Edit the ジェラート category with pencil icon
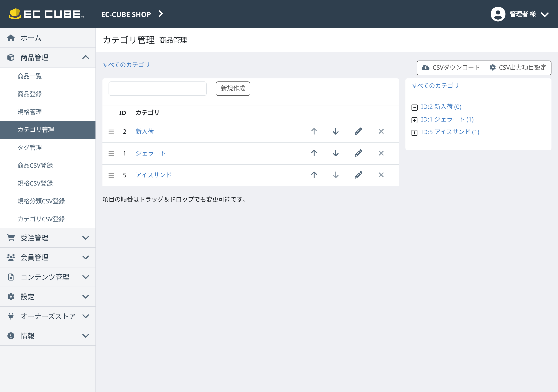 tap(358, 153)
